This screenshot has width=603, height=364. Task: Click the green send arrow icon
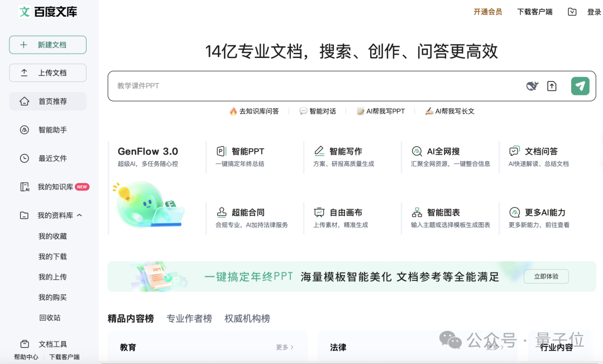coord(580,86)
